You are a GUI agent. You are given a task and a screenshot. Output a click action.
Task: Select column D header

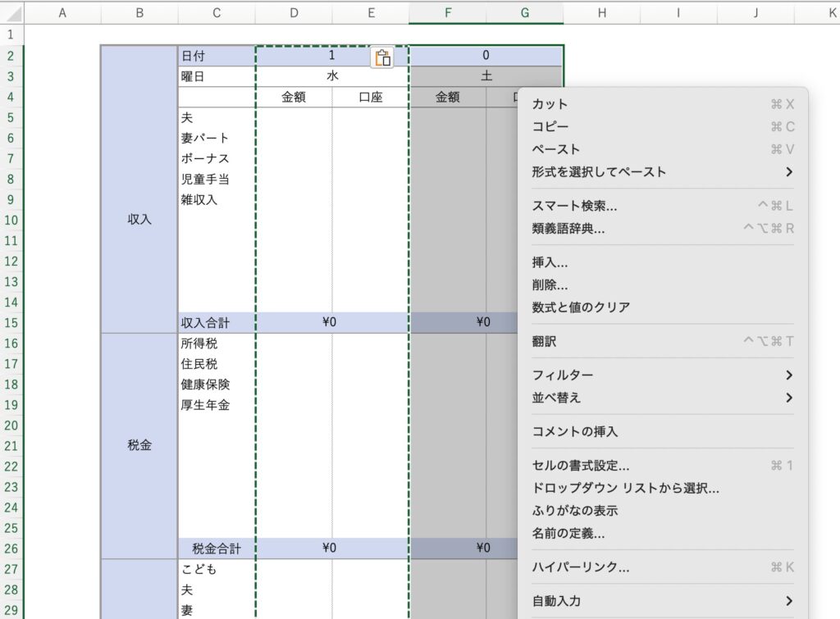294,12
